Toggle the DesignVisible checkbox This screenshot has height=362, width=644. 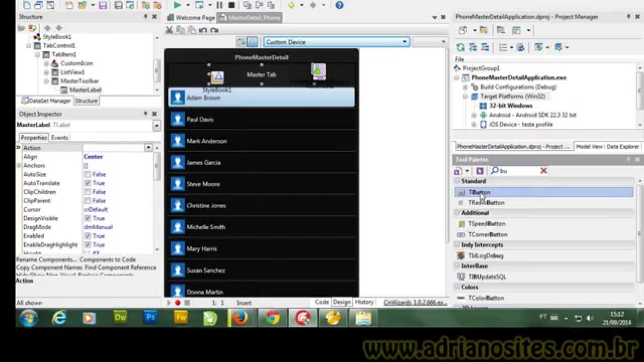[88, 218]
